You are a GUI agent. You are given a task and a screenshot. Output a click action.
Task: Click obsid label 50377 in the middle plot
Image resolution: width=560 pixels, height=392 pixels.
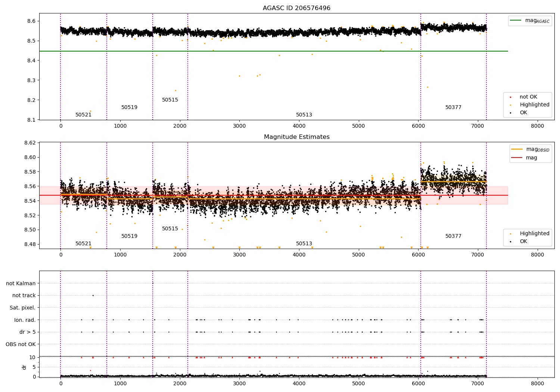pyautogui.click(x=454, y=236)
